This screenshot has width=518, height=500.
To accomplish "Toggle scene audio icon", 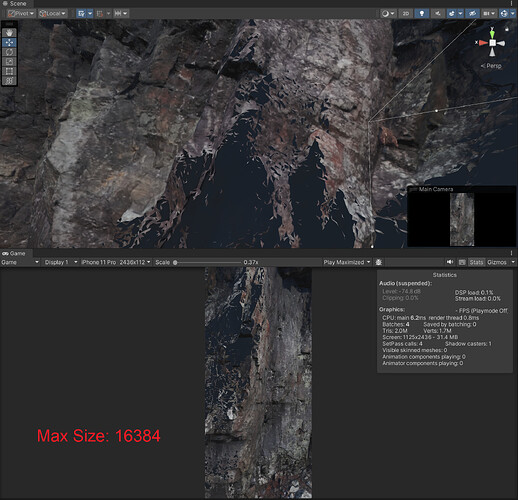I will click(438, 13).
